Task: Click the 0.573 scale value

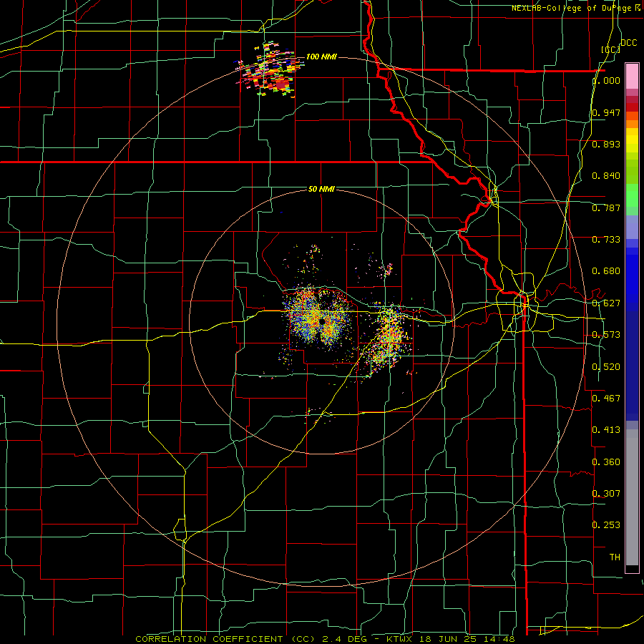Action: tap(606, 335)
